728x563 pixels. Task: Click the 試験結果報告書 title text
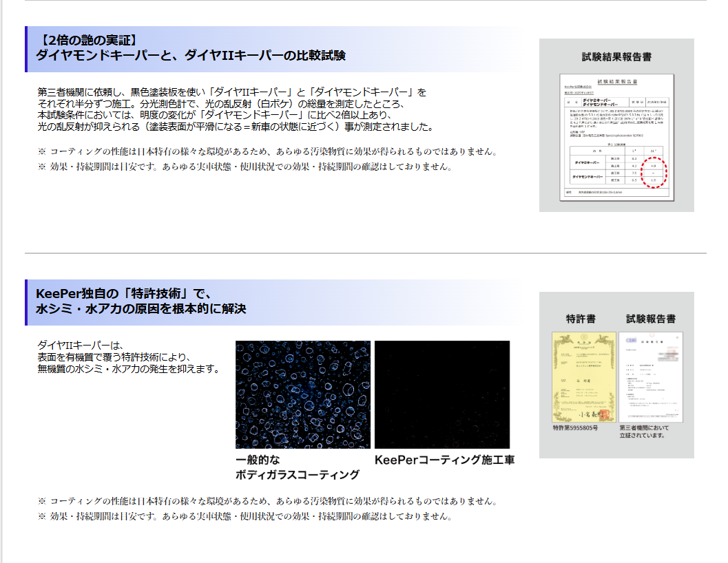click(616, 56)
